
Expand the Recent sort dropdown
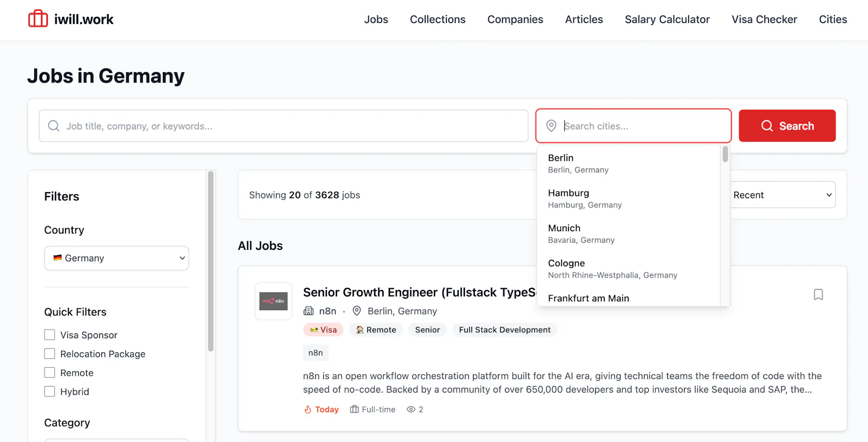point(782,195)
